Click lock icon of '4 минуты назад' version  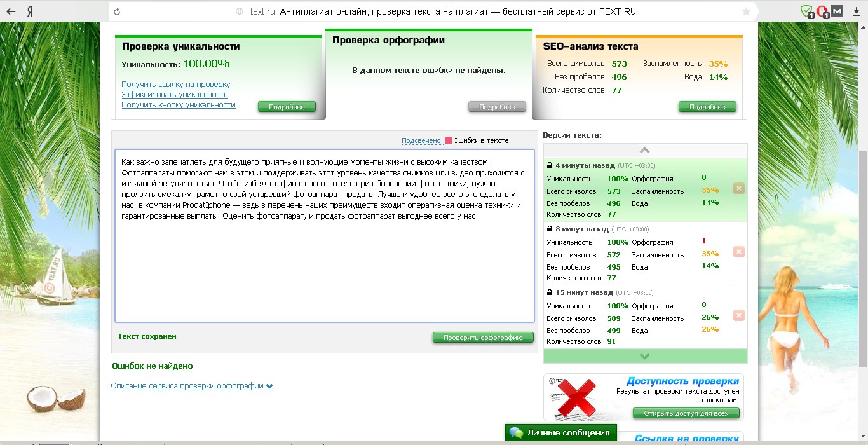pos(550,165)
